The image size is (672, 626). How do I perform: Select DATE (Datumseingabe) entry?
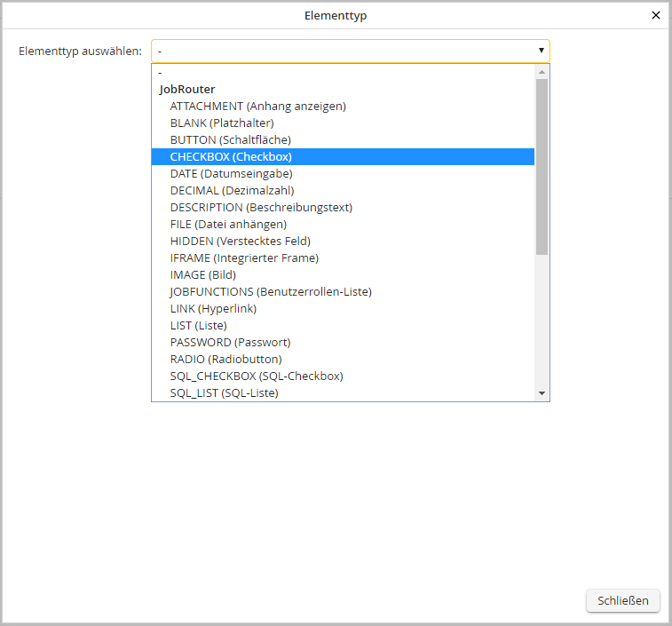pyautogui.click(x=231, y=174)
